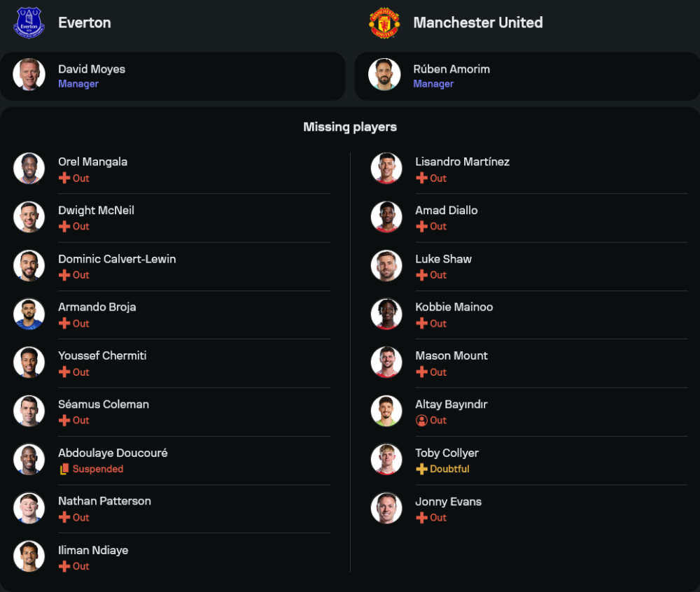Open Séamus Coleman's player name link
Screen dimensions: 700x592
point(104,404)
